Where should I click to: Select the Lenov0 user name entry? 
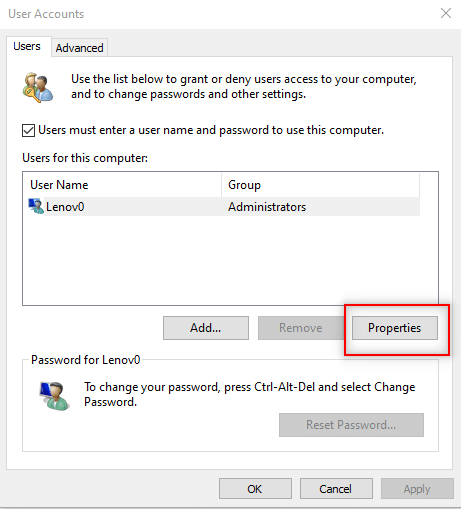pyautogui.click(x=65, y=207)
